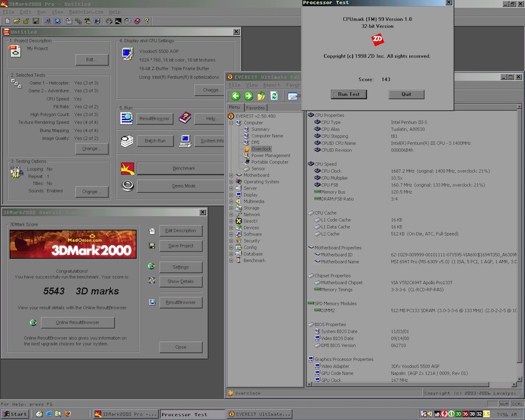
Task: Click Edit button in Project Description
Action: pyautogui.click(x=92, y=60)
